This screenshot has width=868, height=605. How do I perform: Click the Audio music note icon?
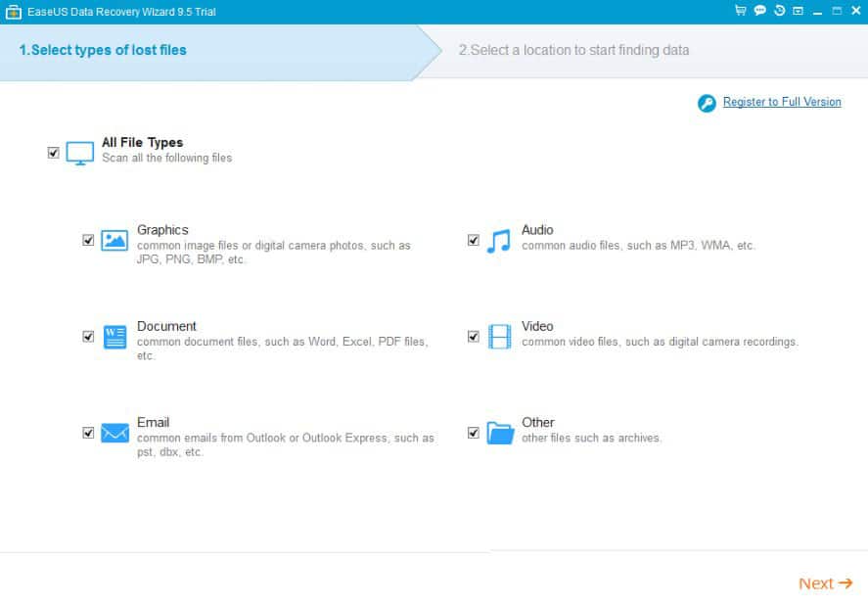[499, 241]
